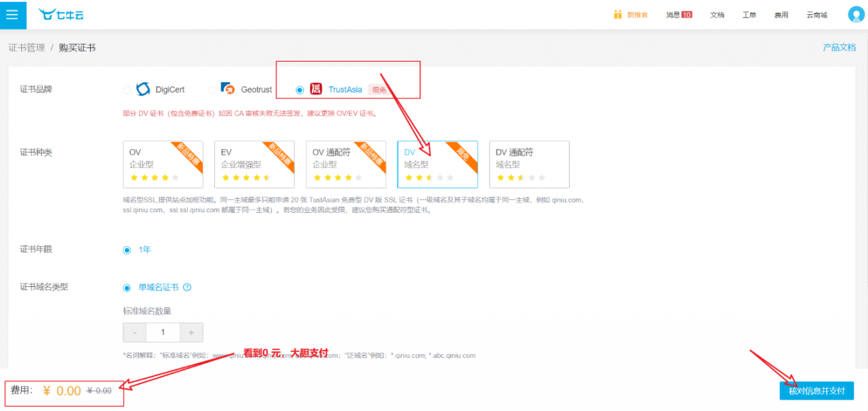
Task: Select the 单域名证书 radio button
Action: point(127,288)
